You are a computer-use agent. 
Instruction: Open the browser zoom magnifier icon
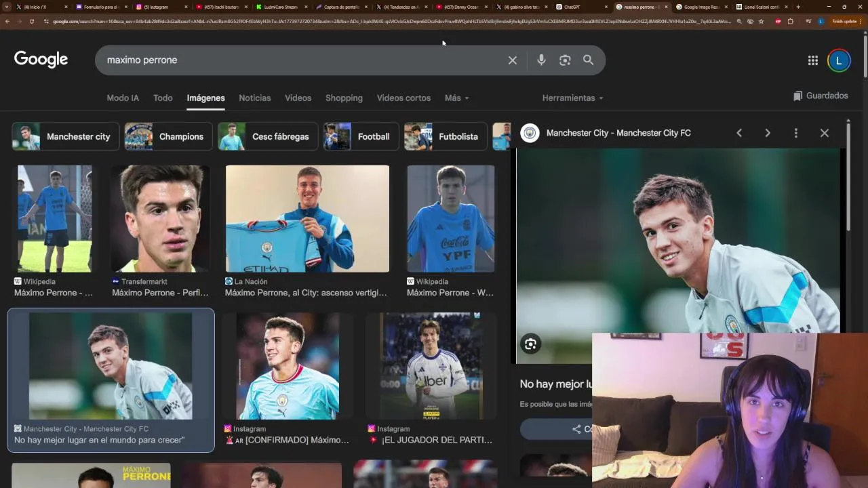pyautogui.click(x=739, y=21)
